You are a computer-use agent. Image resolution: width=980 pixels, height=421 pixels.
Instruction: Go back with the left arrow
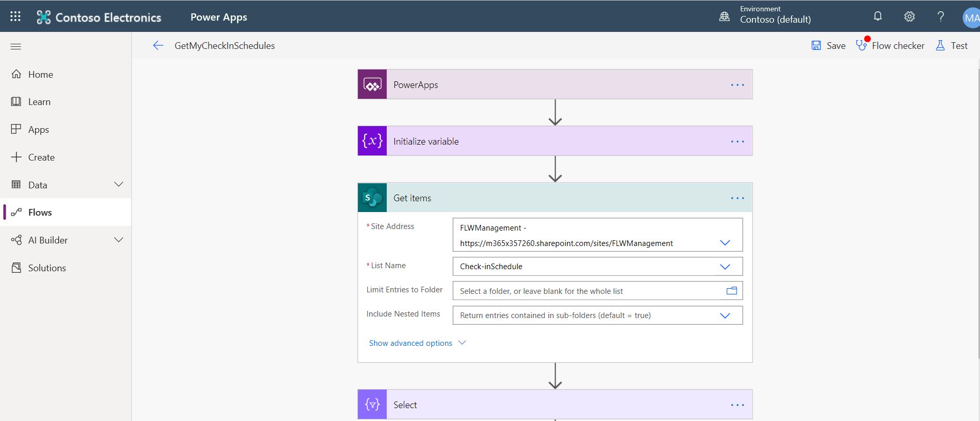coord(158,46)
